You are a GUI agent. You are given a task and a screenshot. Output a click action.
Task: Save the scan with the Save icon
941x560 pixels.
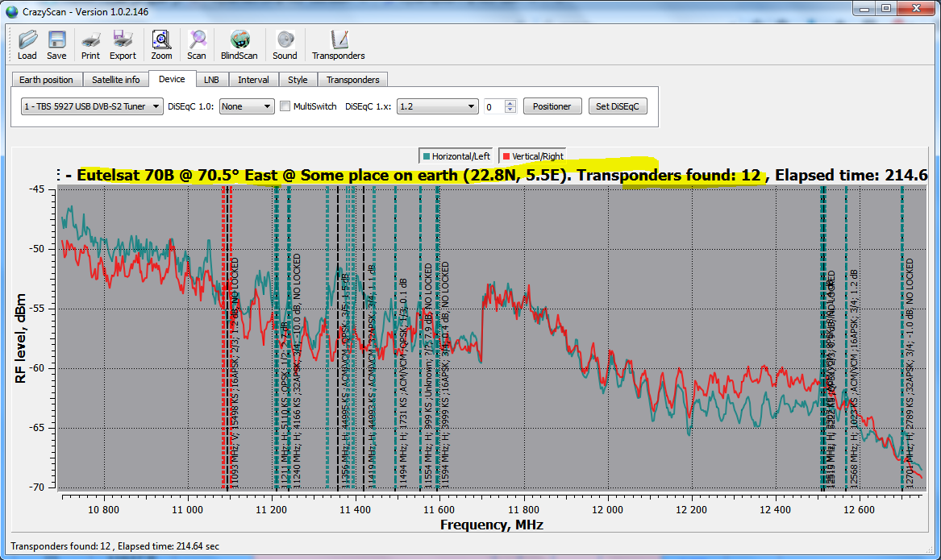(56, 44)
